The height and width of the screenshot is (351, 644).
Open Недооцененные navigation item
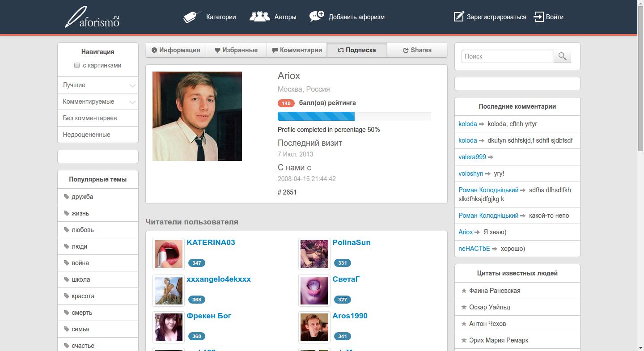pos(98,135)
